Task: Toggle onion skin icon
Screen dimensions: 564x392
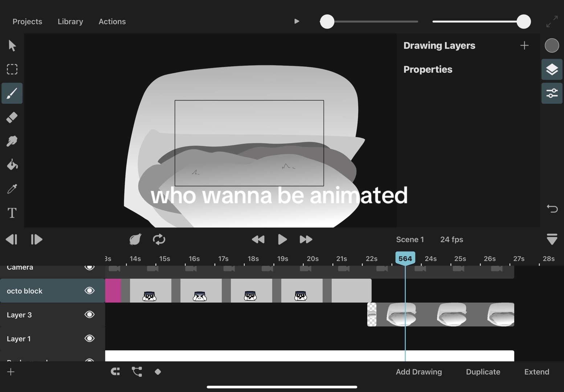Action: (135, 240)
